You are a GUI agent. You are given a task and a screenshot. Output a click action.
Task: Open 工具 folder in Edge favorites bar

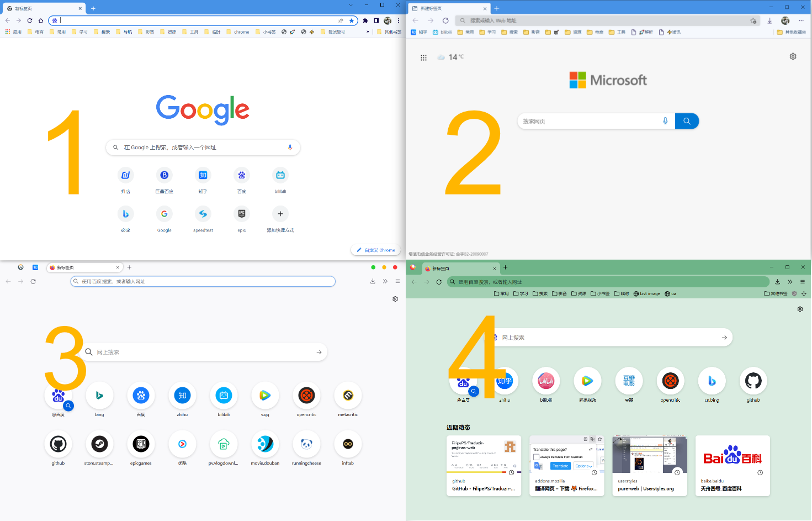pyautogui.click(x=617, y=32)
